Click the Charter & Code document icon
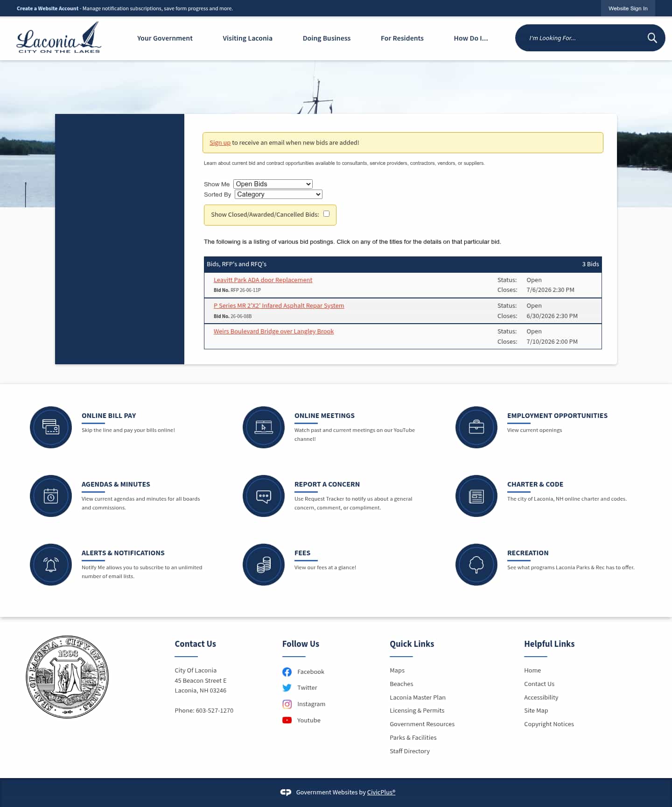Image resolution: width=672 pixels, height=807 pixels. pos(476,496)
